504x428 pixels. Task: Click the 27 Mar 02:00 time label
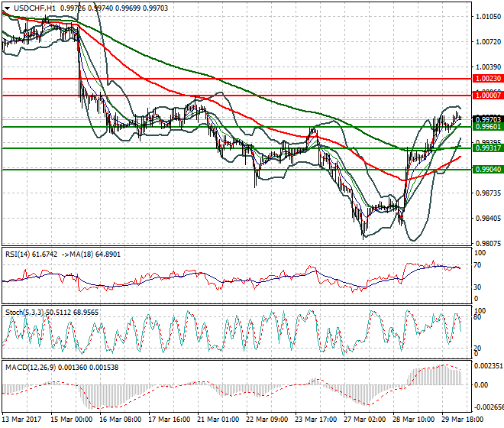[364, 420]
